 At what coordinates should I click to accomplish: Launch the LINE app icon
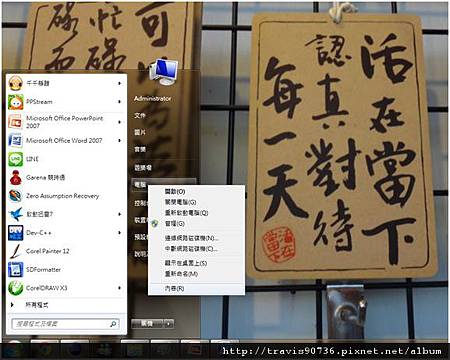click(x=15, y=159)
